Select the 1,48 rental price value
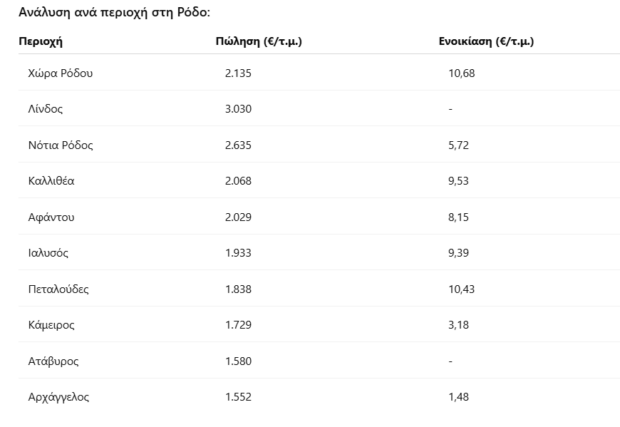The width and height of the screenshot is (620, 427). click(x=459, y=397)
